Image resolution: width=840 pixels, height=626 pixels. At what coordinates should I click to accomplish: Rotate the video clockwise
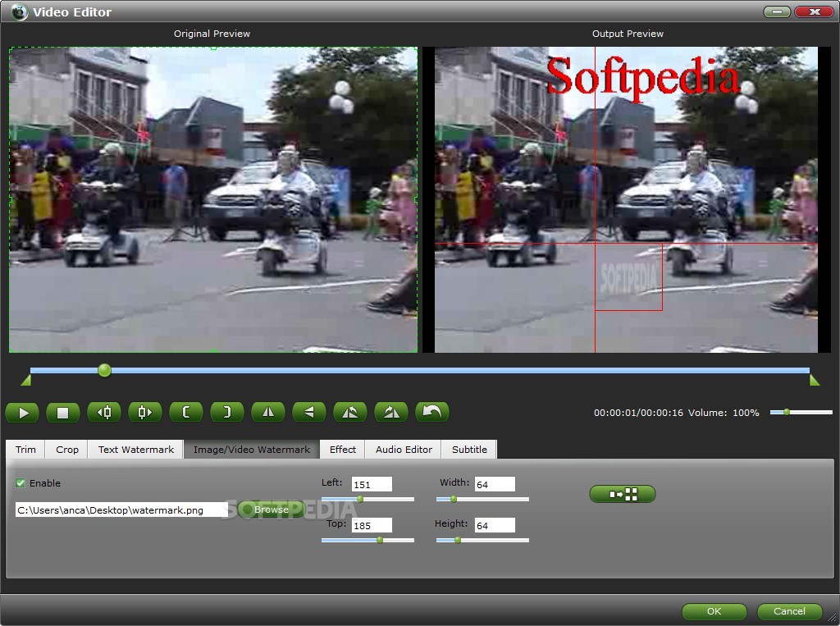(x=391, y=412)
